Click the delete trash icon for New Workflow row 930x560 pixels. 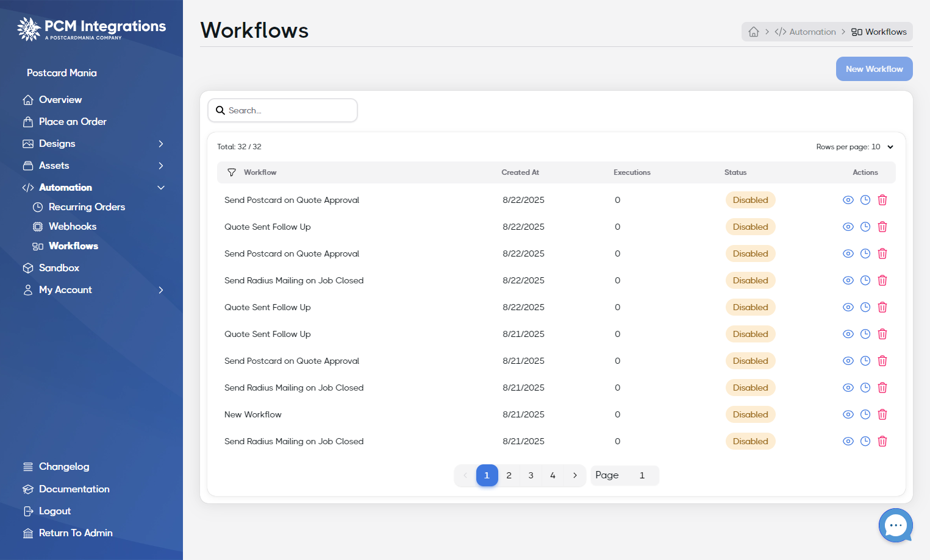click(x=882, y=414)
